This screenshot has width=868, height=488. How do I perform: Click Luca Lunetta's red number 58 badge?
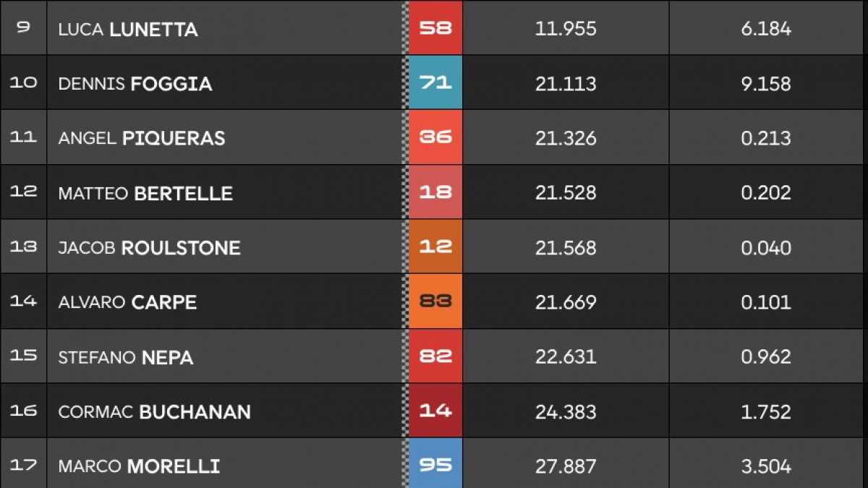435,27
